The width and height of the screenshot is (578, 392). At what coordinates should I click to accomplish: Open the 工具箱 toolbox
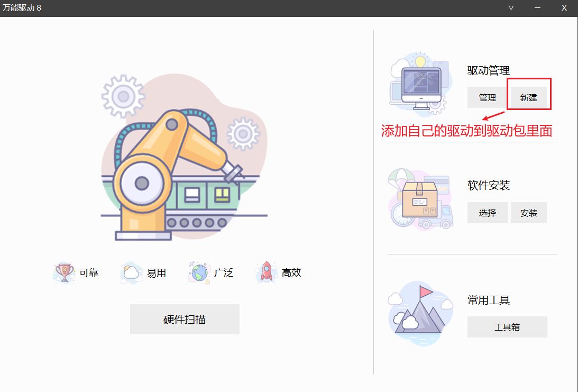point(507,327)
